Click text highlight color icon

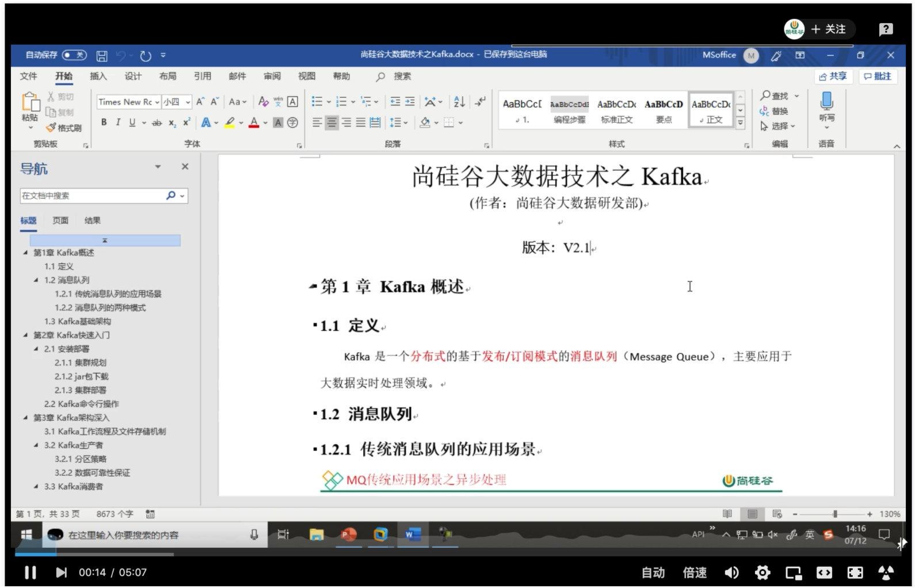pyautogui.click(x=230, y=123)
